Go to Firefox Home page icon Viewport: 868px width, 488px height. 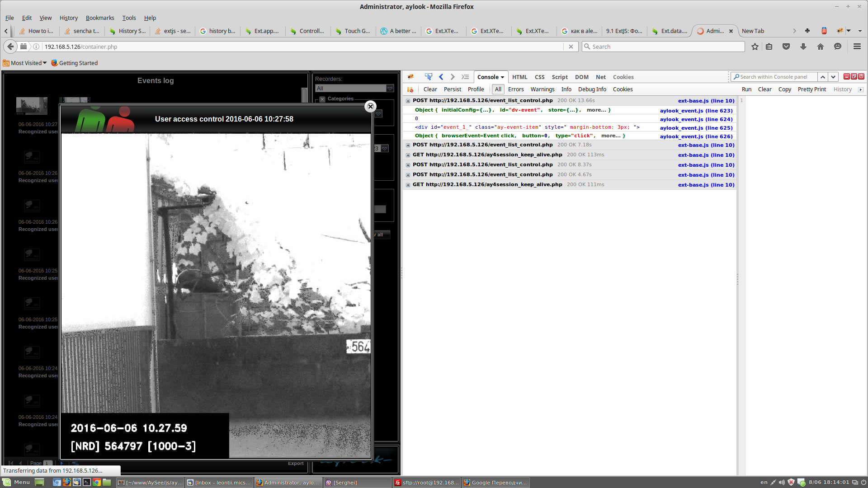(821, 47)
